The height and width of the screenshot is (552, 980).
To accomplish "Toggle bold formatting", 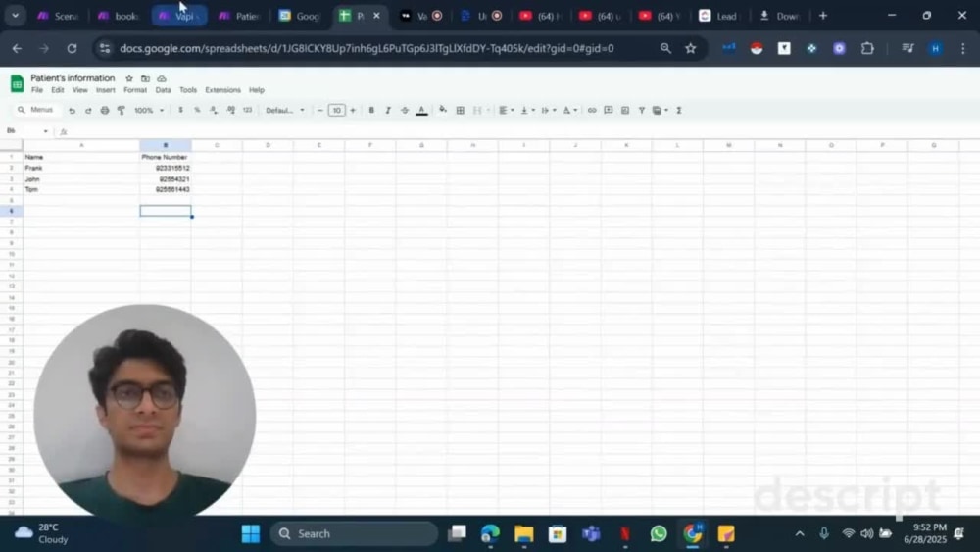I will click(371, 110).
